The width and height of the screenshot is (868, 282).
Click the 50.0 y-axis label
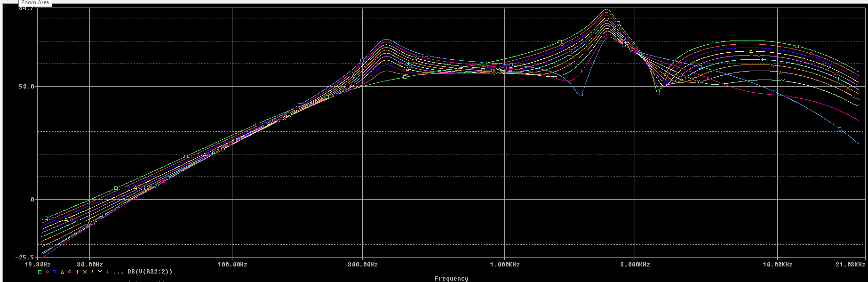pos(27,87)
